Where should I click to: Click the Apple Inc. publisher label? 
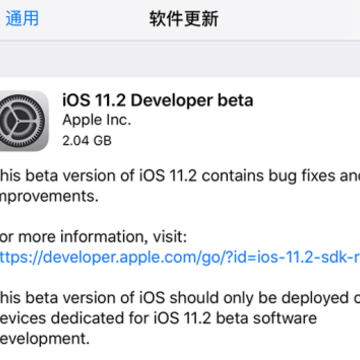pyautogui.click(x=97, y=120)
